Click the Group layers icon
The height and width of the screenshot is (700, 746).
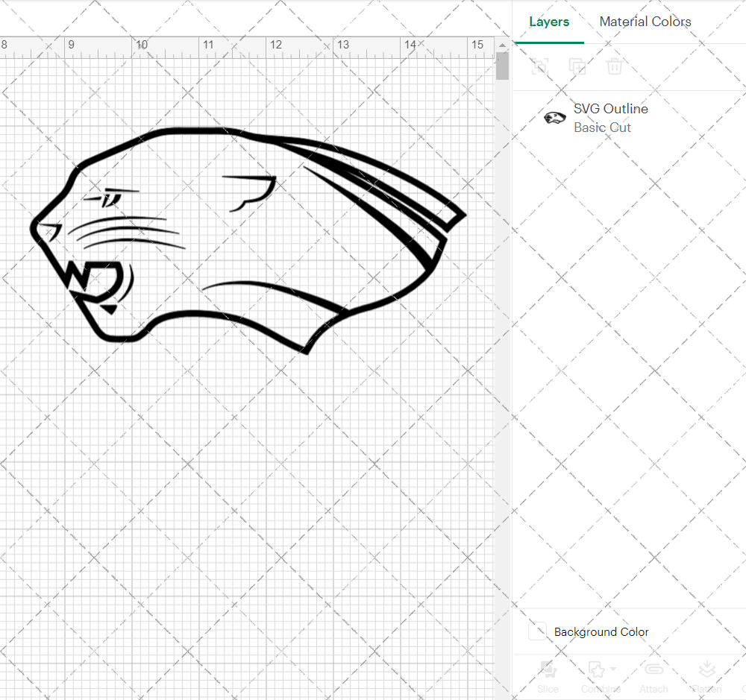(x=540, y=66)
